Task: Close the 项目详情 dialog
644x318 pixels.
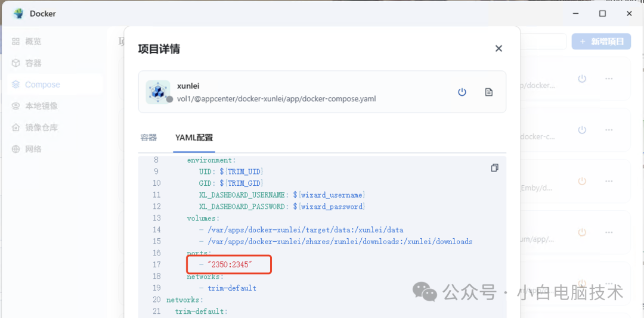Action: [499, 48]
